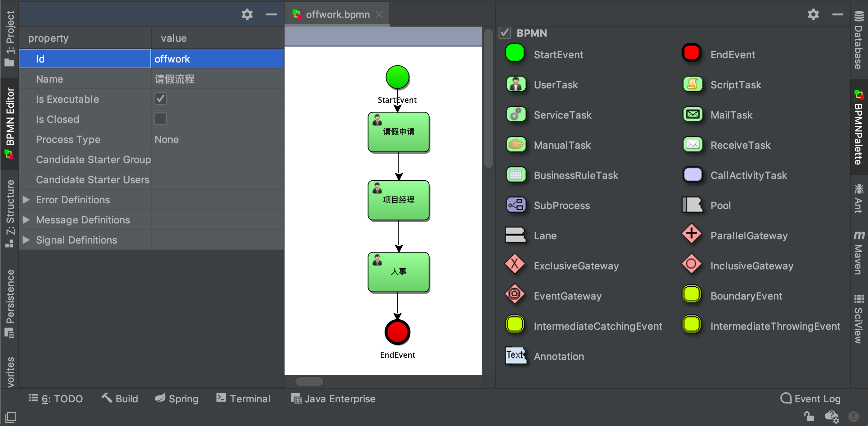The width and height of the screenshot is (868, 426).
Task: Expand Error Definitions row
Action: pos(26,200)
